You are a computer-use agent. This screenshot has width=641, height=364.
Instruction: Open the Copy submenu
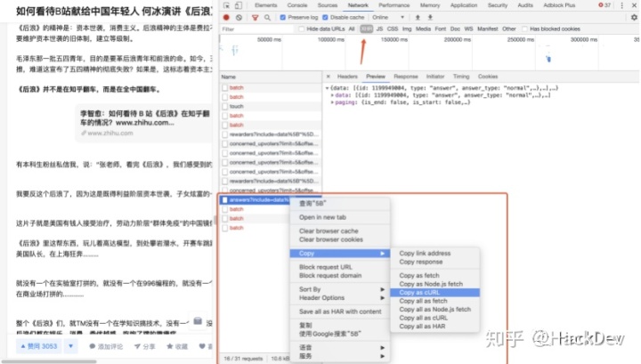(x=339, y=254)
